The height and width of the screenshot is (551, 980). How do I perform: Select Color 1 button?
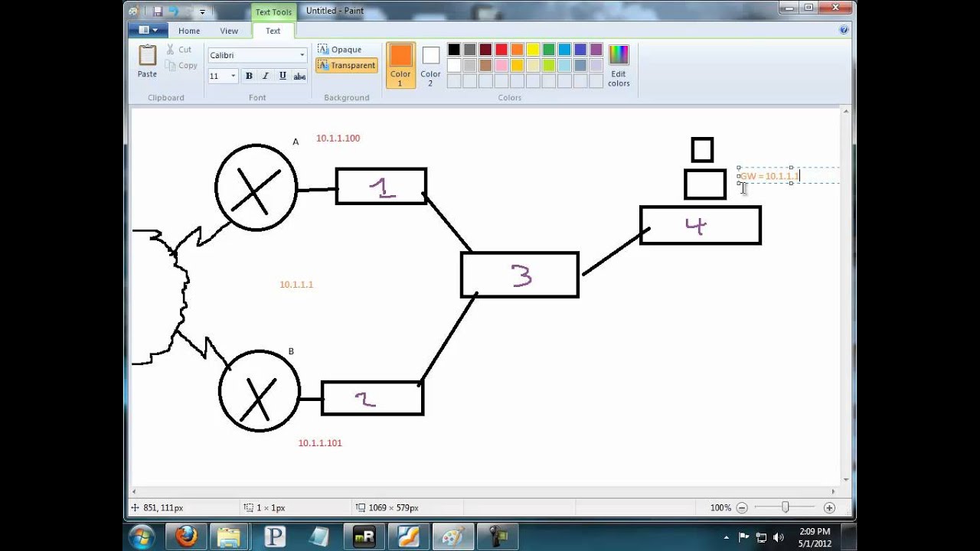coord(400,65)
